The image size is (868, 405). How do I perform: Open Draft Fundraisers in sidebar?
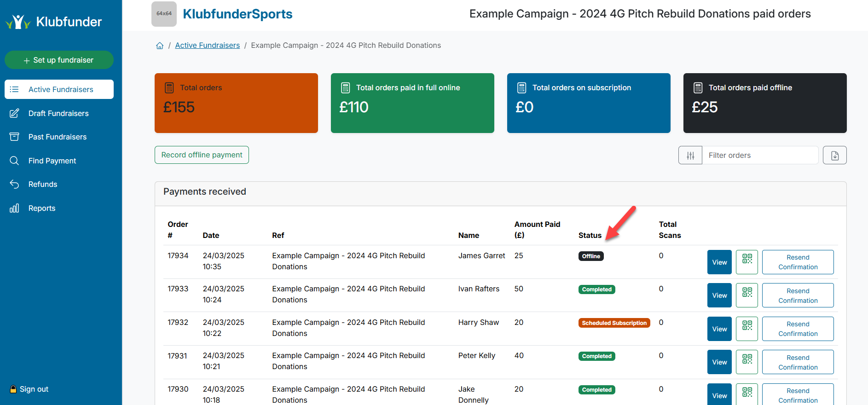[58, 113]
